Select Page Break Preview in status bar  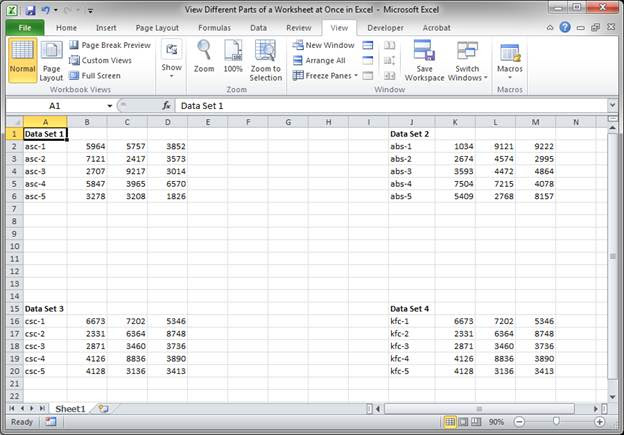[476, 422]
